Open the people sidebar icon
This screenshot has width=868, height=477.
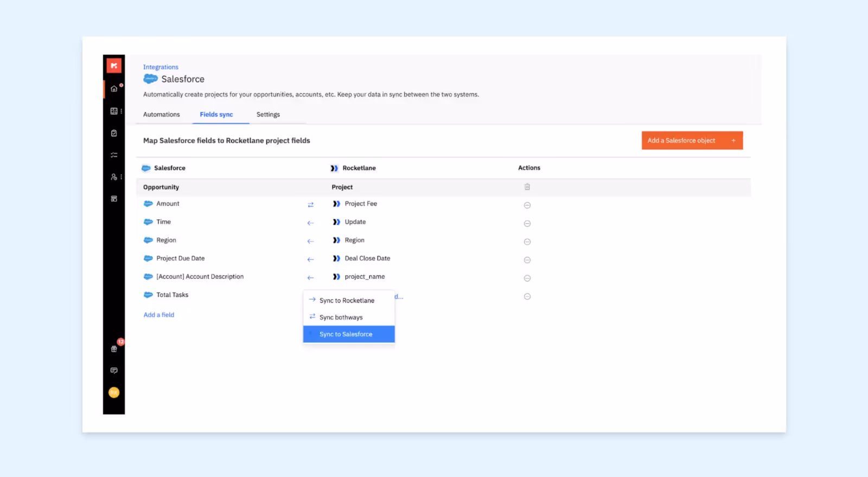(114, 177)
